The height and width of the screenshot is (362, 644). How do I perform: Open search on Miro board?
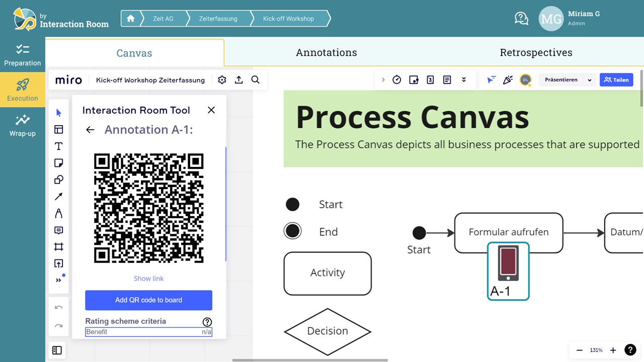tap(256, 80)
